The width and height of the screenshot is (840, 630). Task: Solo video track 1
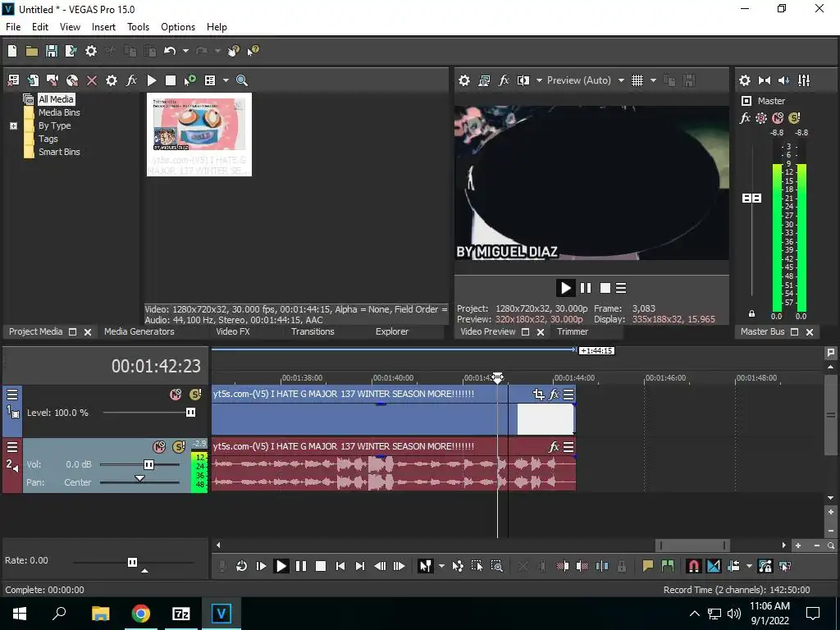click(195, 395)
